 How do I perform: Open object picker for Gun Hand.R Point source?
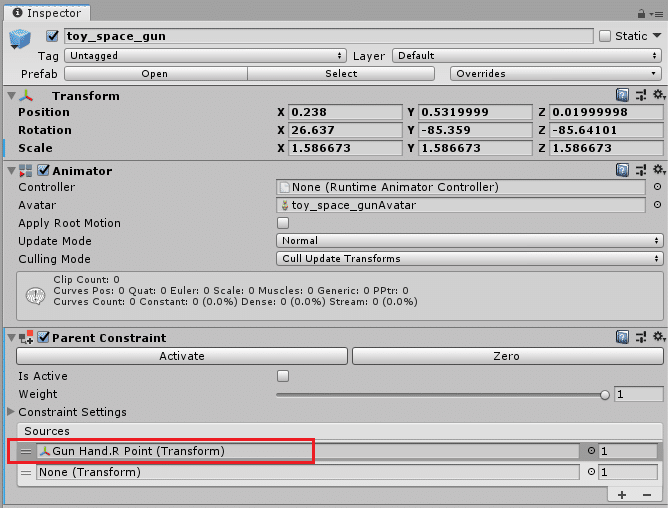pyautogui.click(x=591, y=450)
